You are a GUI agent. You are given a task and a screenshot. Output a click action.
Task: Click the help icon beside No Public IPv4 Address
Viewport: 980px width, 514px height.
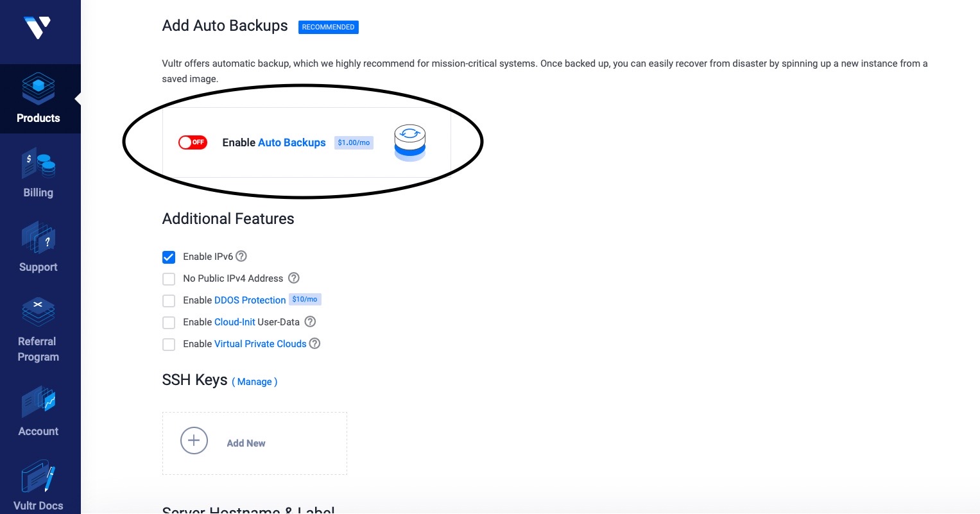pos(294,278)
